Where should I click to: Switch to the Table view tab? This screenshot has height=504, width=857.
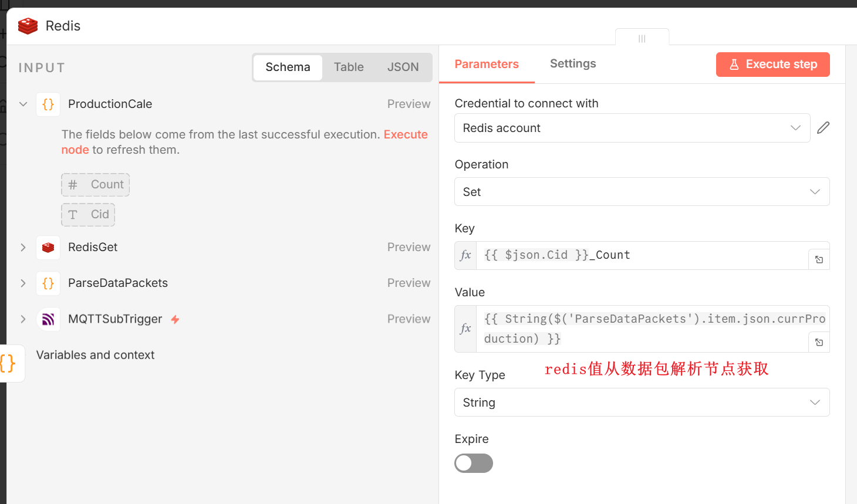(349, 67)
